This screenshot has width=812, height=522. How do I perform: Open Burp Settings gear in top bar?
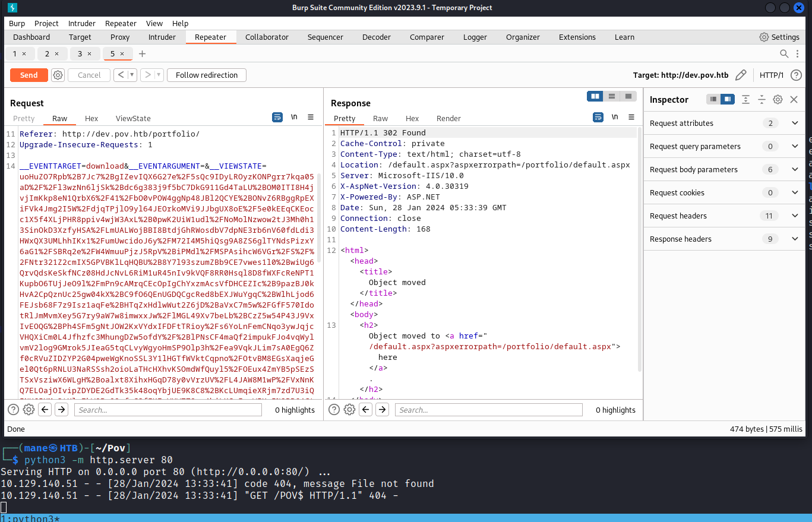764,37
